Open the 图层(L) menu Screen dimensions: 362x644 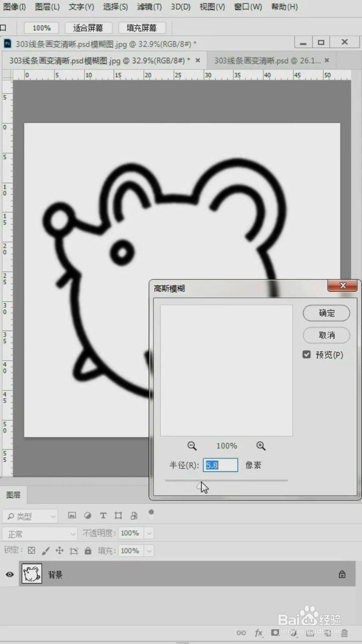click(47, 7)
